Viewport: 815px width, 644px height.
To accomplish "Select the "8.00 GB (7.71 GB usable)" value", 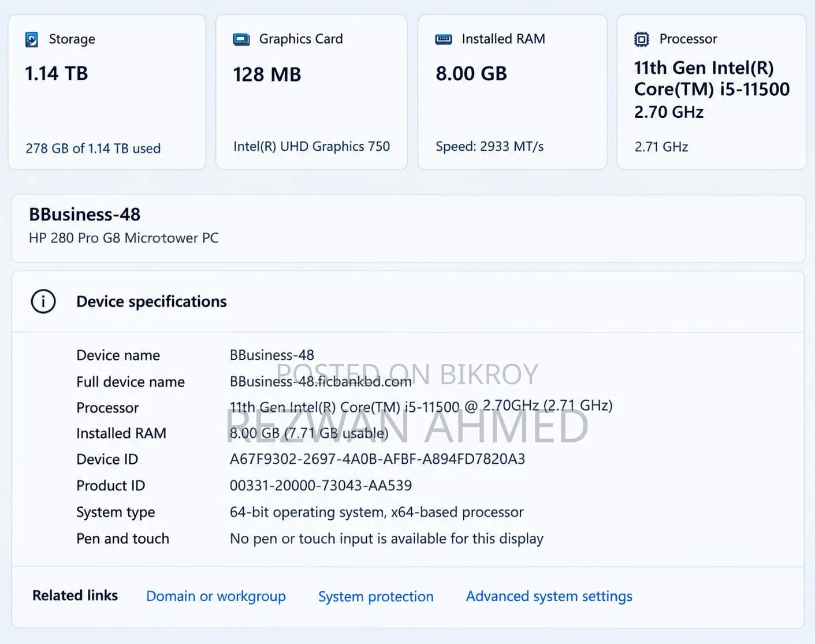I will (309, 433).
